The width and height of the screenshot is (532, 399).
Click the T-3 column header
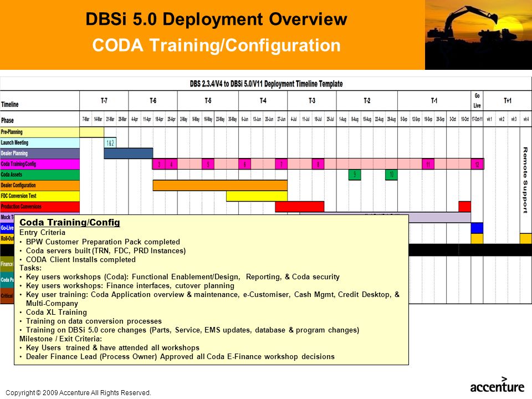[x=312, y=101]
